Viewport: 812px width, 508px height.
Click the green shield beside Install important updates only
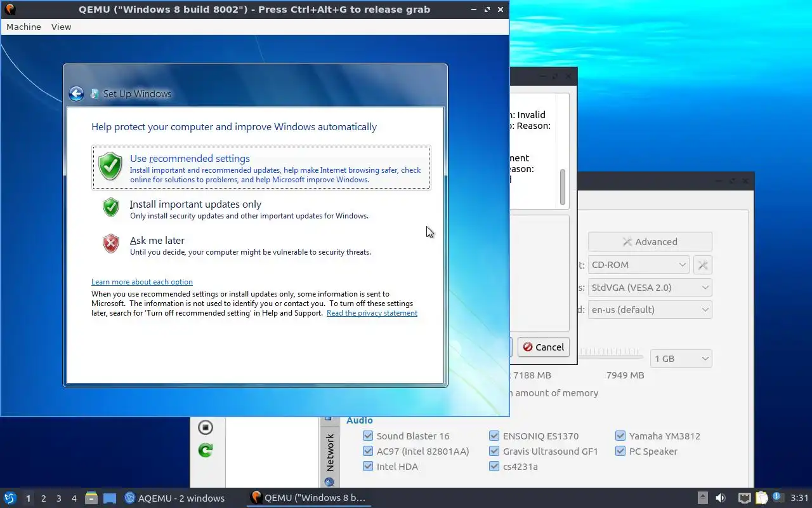(111, 207)
